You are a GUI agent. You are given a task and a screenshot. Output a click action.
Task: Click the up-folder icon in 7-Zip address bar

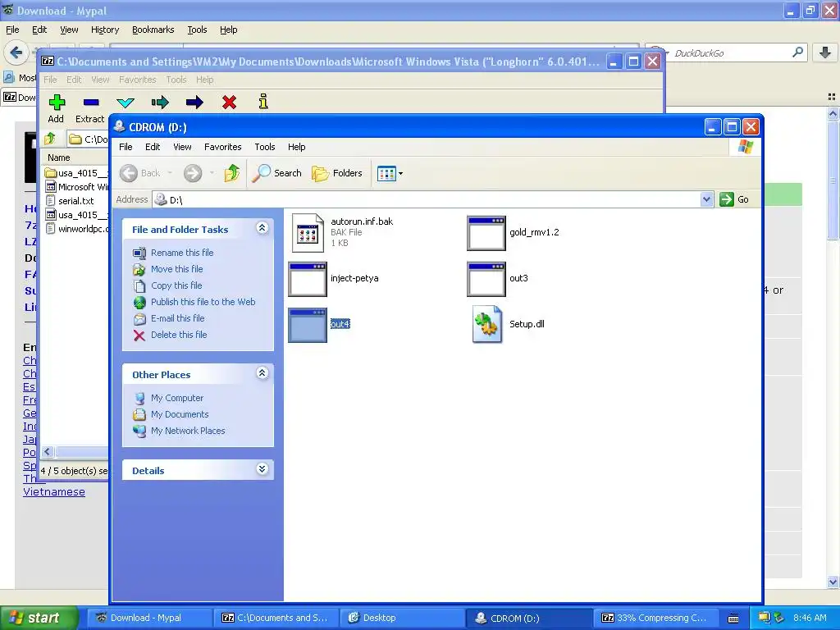50,139
